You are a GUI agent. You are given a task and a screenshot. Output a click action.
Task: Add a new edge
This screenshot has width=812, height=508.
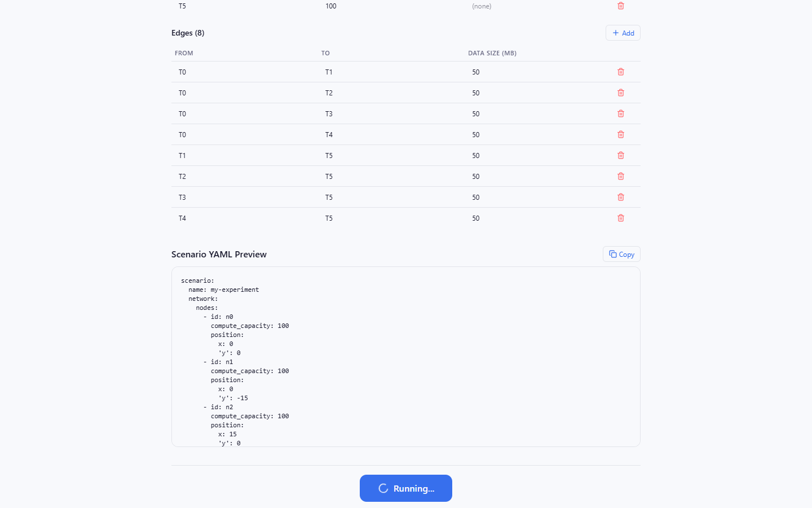(x=623, y=33)
